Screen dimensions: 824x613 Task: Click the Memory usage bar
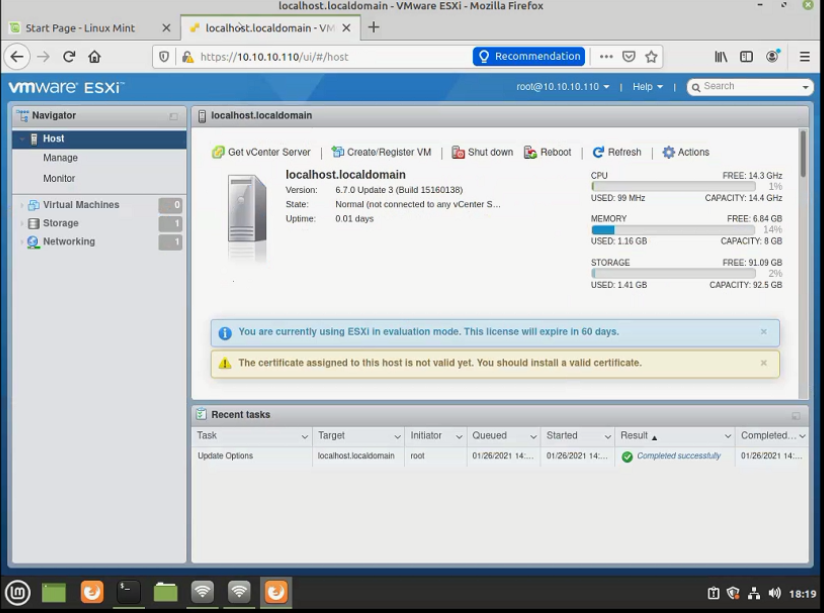(673, 230)
